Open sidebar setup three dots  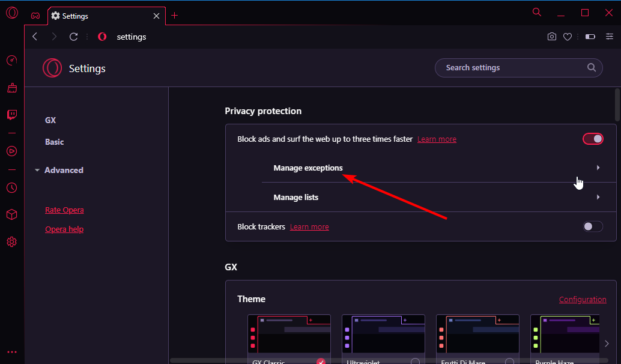[x=12, y=352]
